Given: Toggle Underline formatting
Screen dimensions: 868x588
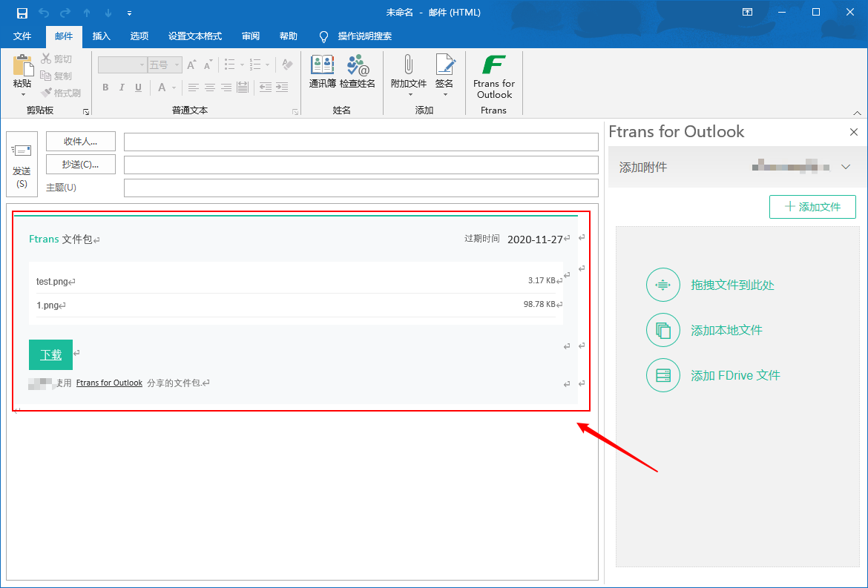Looking at the screenshot, I should click(139, 87).
